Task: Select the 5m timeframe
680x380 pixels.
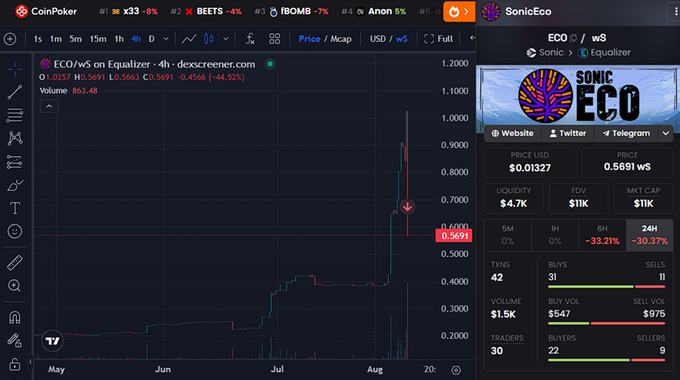Action: (x=75, y=39)
